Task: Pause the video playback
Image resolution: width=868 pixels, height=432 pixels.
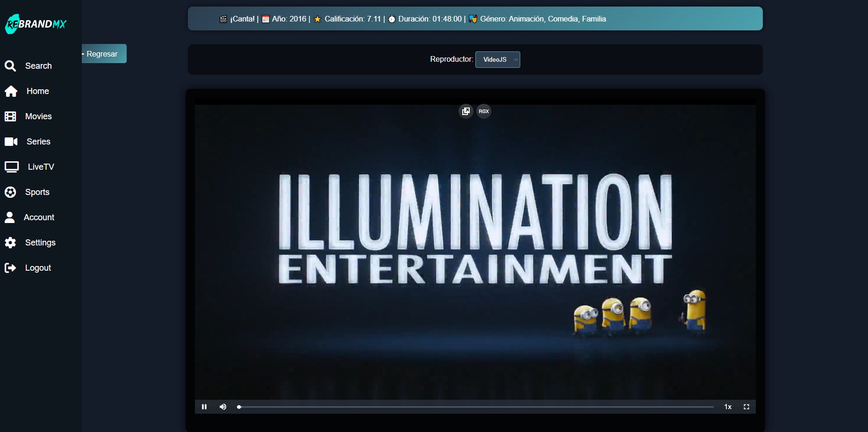Action: pos(204,407)
